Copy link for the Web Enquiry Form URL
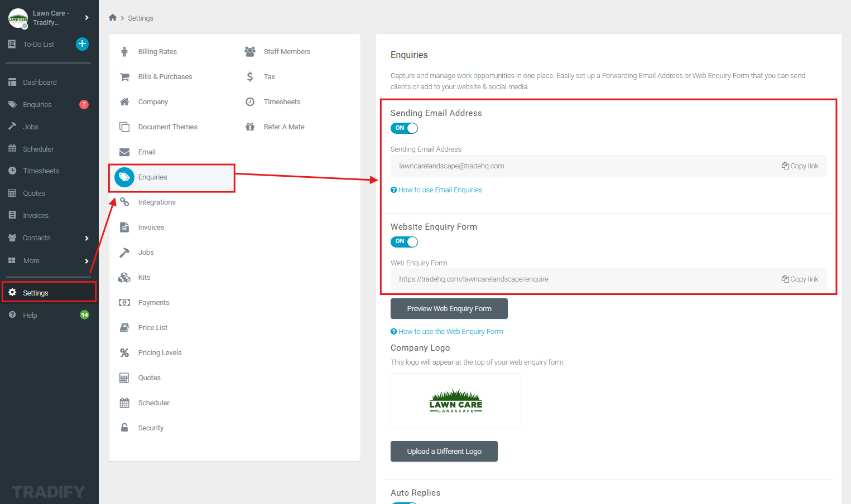 800,279
